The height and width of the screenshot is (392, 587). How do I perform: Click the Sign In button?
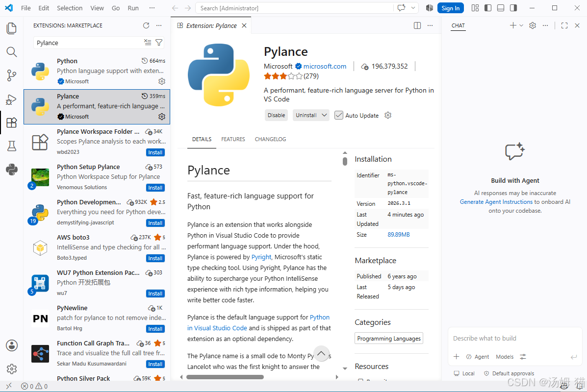coord(450,8)
